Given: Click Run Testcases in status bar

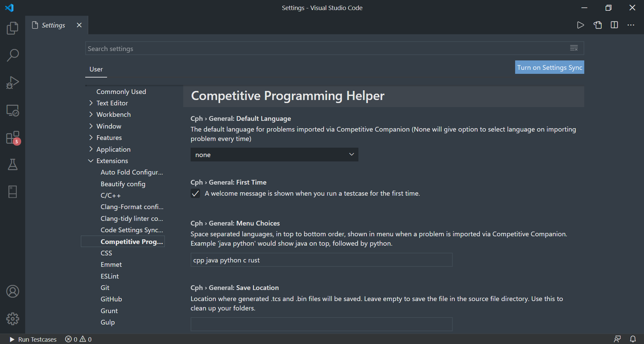Looking at the screenshot, I should coord(33,339).
